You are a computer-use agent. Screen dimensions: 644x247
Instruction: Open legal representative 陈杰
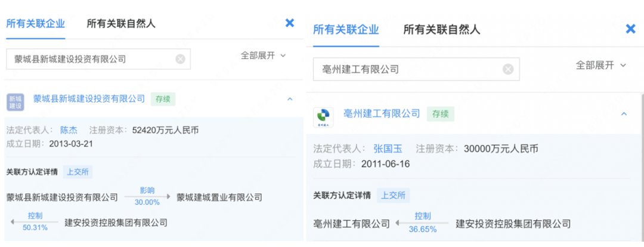coord(69,130)
